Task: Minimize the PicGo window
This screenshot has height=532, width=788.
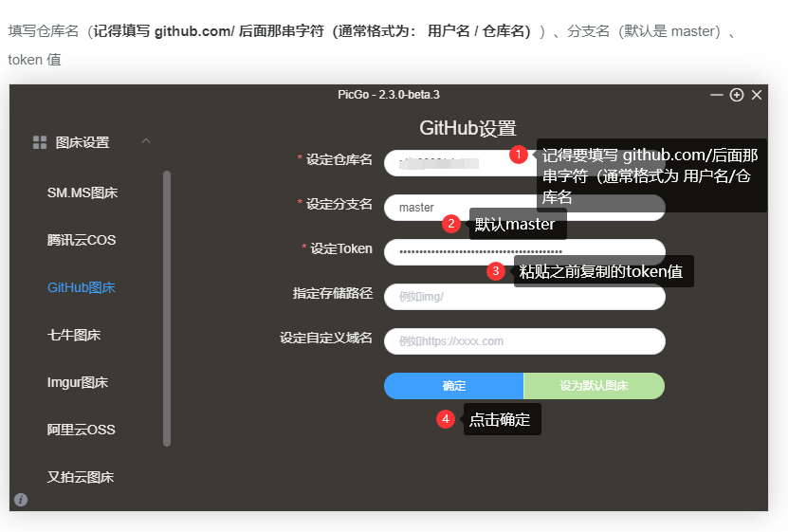Action: click(717, 95)
